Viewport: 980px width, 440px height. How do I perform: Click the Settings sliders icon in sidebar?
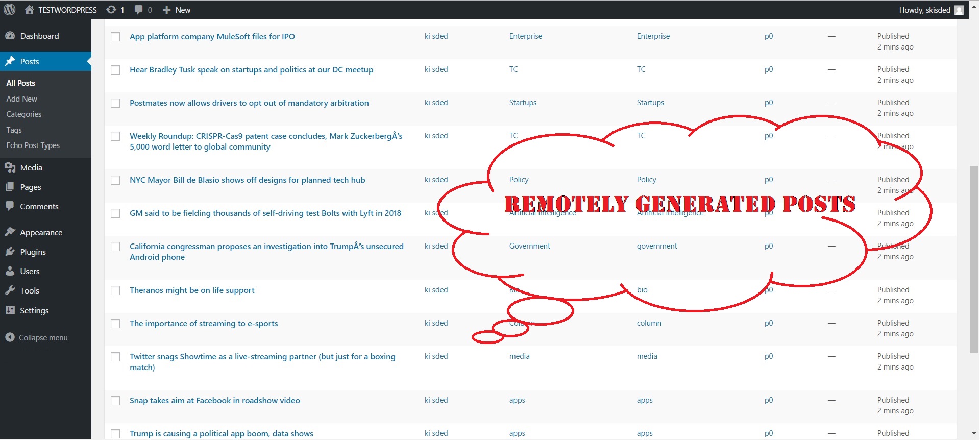tap(10, 310)
